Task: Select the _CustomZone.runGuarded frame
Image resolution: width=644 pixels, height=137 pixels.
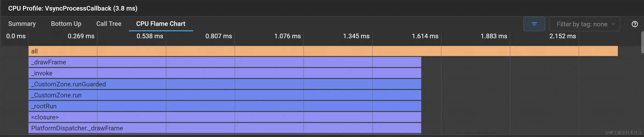Action: pyautogui.click(x=225, y=84)
